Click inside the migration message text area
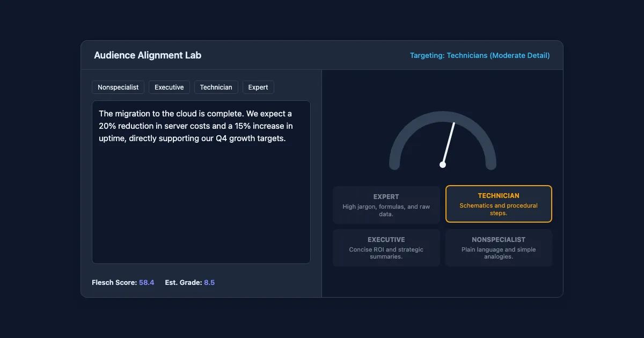 click(x=201, y=182)
